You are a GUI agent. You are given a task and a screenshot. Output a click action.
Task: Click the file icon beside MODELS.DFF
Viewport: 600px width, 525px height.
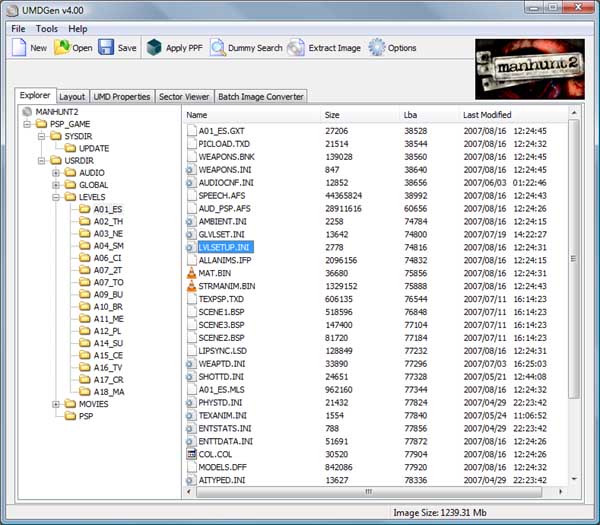pos(191,467)
